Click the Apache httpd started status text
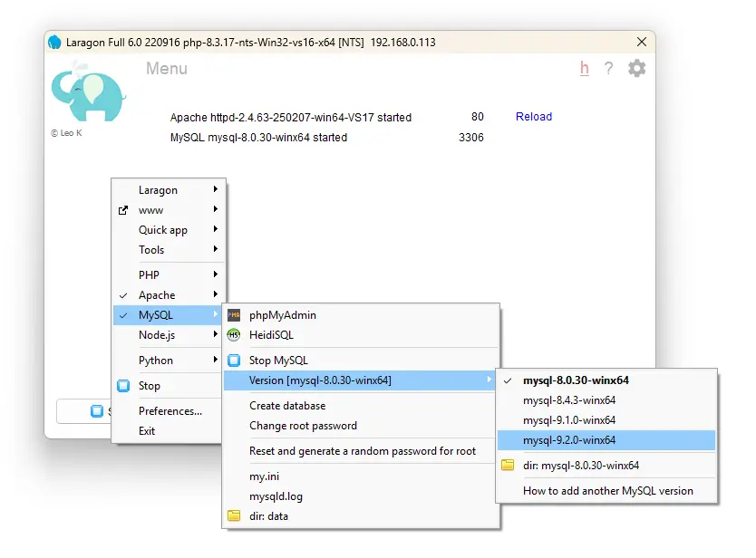 (x=291, y=118)
